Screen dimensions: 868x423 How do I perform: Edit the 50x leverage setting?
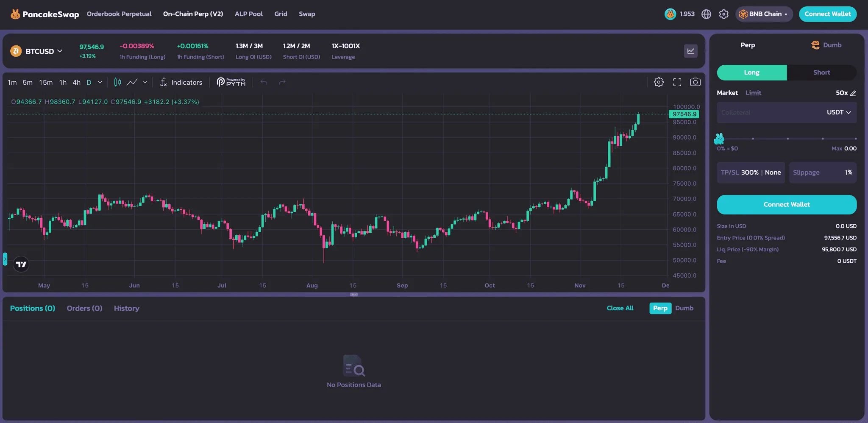846,93
